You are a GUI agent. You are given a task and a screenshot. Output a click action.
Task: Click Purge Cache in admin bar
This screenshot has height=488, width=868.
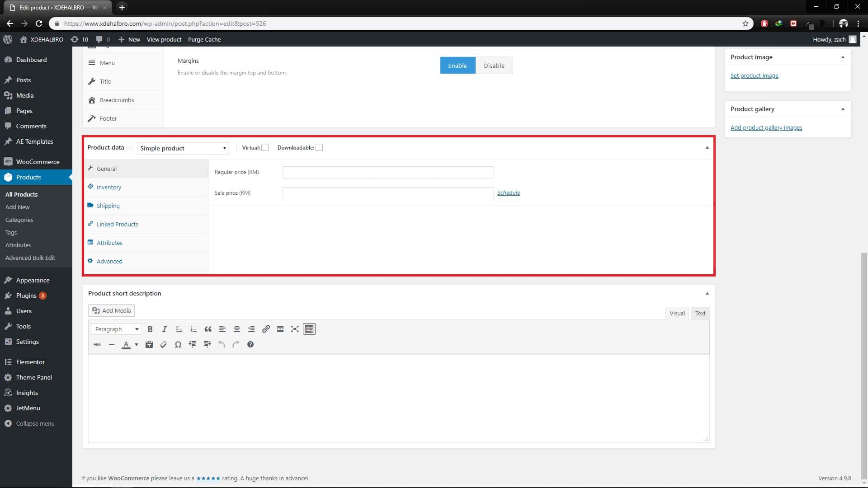pyautogui.click(x=204, y=39)
